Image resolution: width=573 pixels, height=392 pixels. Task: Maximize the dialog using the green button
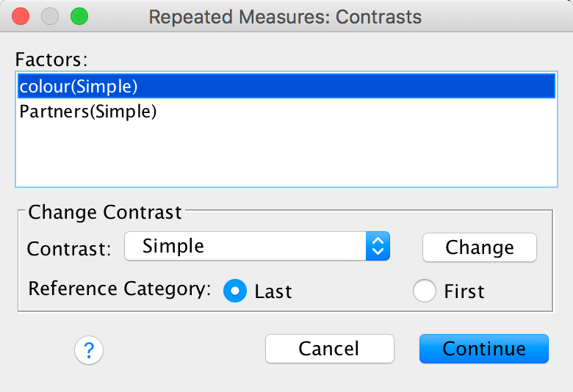[78, 16]
